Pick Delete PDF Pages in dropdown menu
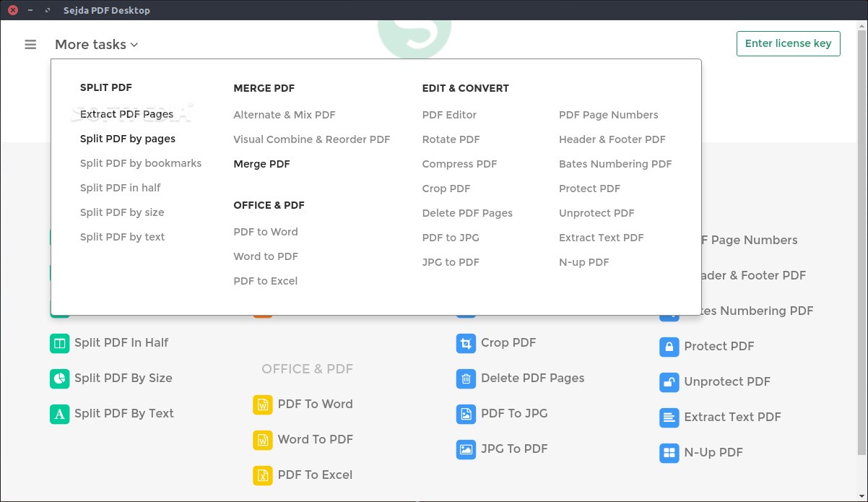This screenshot has width=868, height=502. 467,213
